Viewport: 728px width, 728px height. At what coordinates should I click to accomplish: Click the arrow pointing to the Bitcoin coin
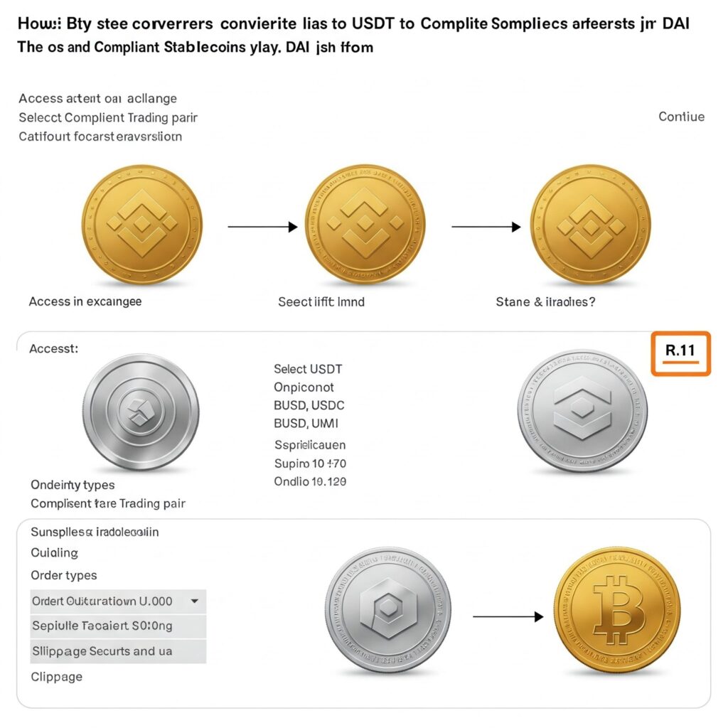[508, 616]
